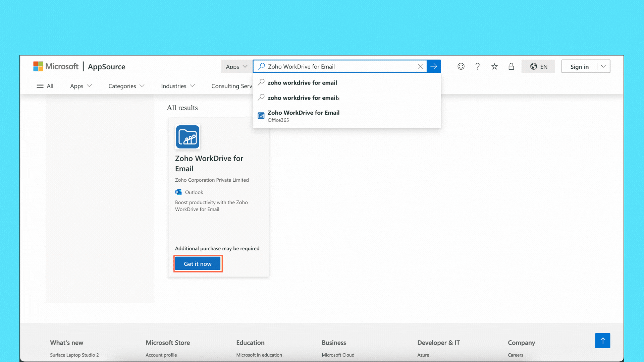Select suggestion 'zoho workdrive for emails'

click(346, 98)
